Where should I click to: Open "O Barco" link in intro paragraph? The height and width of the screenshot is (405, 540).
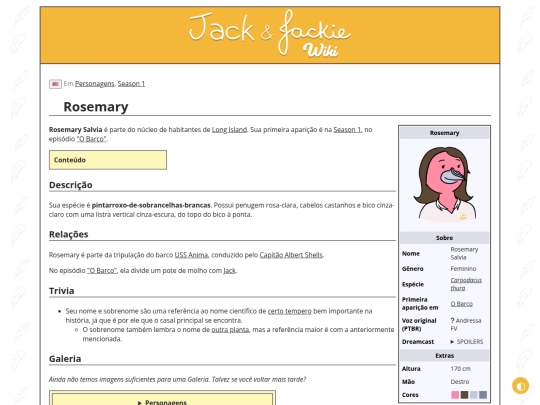coord(92,139)
